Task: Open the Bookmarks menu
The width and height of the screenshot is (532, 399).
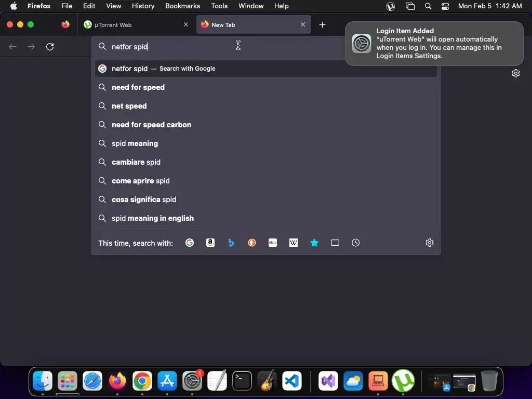Action: (x=183, y=6)
